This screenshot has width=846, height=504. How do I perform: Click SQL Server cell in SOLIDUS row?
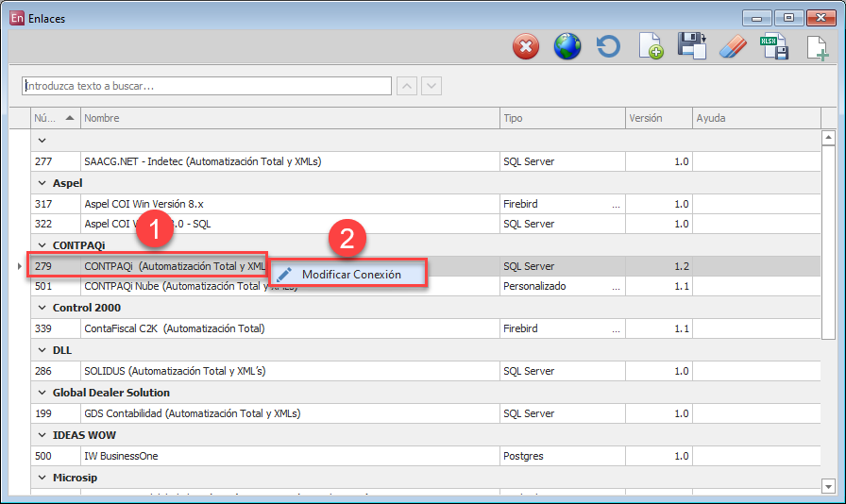point(563,371)
